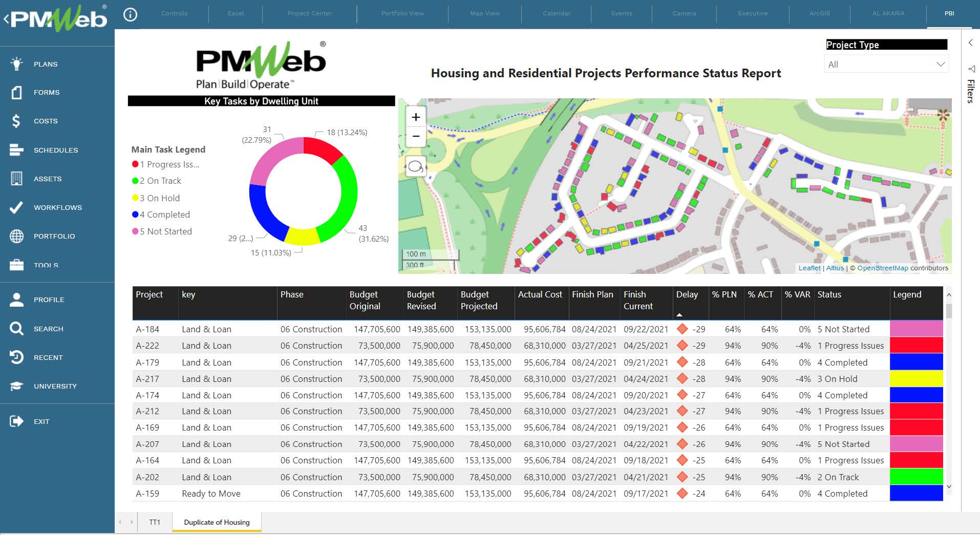
Task: Toggle the 2 On Track legend item
Action: pos(157,181)
